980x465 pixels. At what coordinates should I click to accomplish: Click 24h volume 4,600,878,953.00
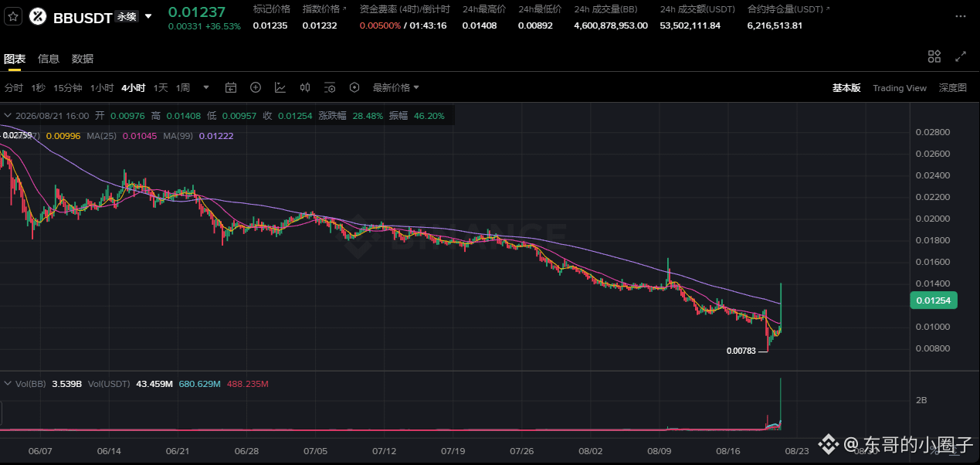click(611, 25)
